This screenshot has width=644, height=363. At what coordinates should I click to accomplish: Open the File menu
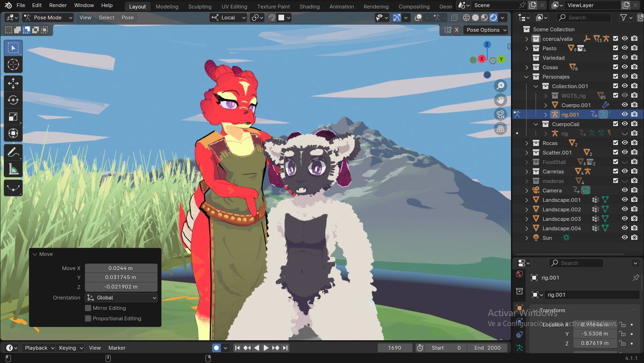(21, 5)
